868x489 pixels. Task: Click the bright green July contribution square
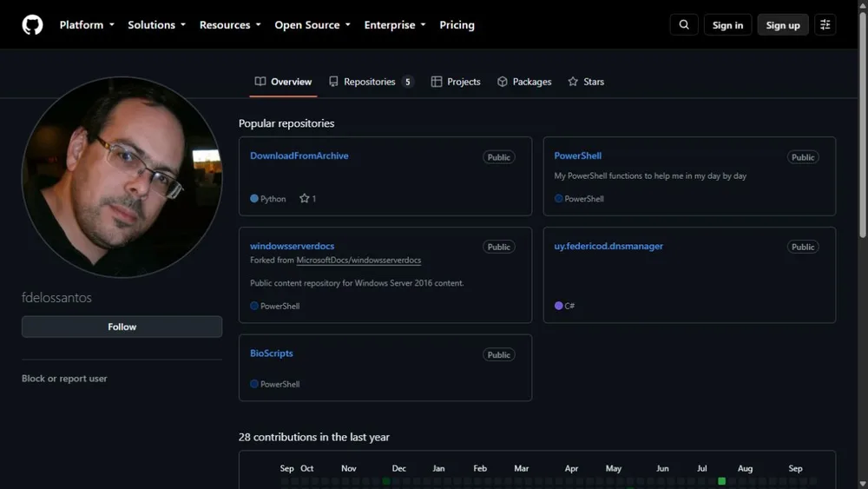pos(722,481)
